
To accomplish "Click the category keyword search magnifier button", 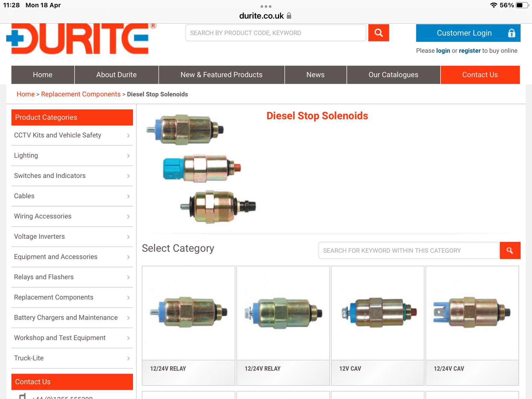I will pos(510,250).
